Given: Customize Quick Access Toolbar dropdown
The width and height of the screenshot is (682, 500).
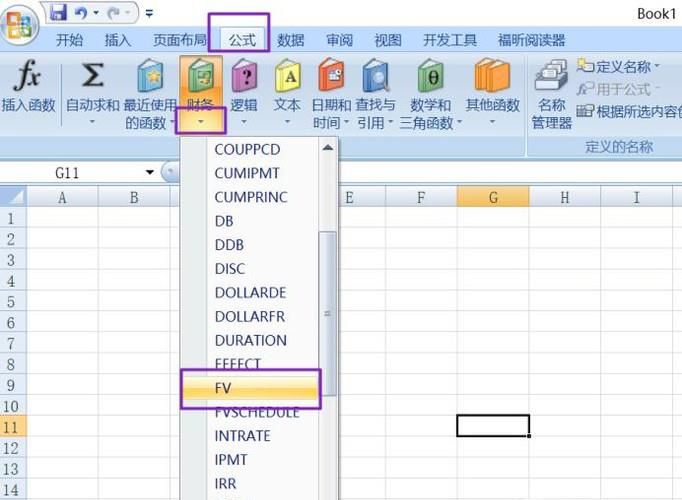Looking at the screenshot, I should 149,14.
